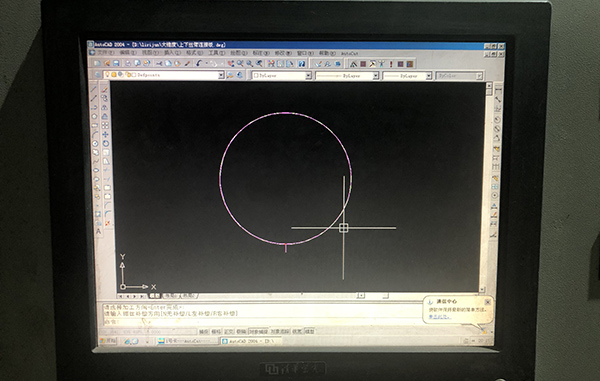Open the 帮助 (Help) menu
The width and height of the screenshot is (600, 381).
coord(327,53)
